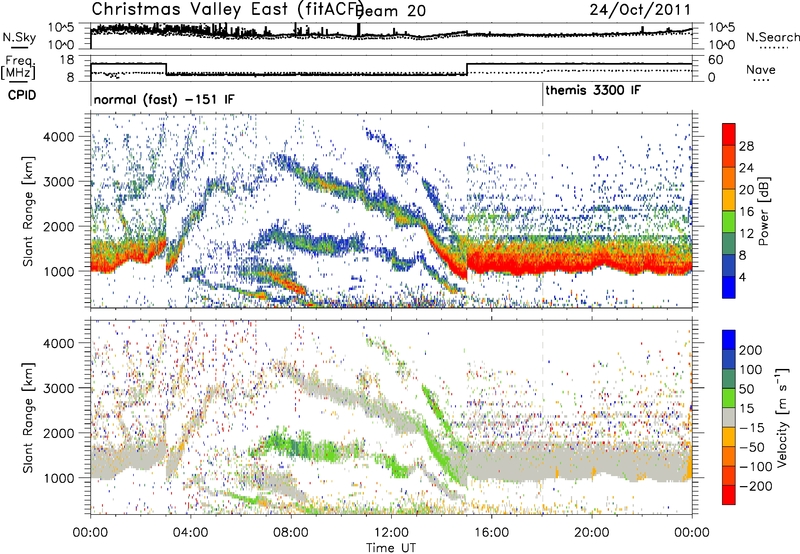Click the 'Nave' legend label
This screenshot has height=554, width=800.
tap(761, 69)
